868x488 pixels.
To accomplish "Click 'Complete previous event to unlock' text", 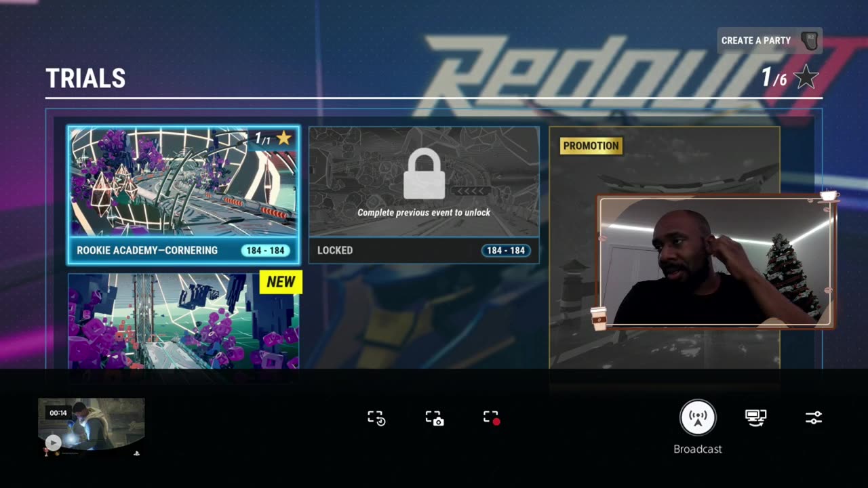I will coord(424,212).
